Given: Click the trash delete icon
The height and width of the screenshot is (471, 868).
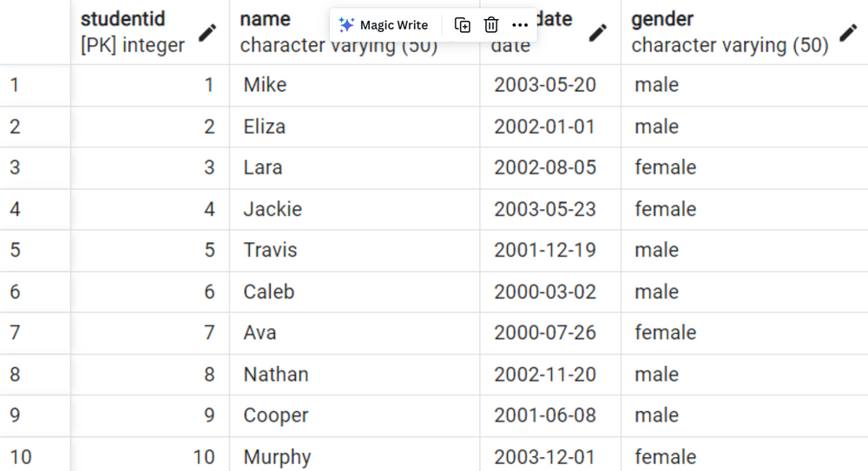Looking at the screenshot, I should pyautogui.click(x=491, y=25).
